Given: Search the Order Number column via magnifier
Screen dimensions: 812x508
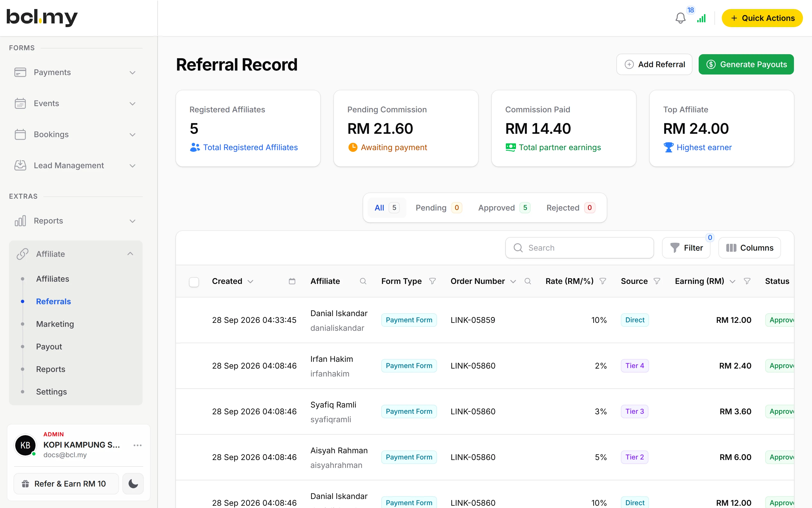Looking at the screenshot, I should (528, 281).
